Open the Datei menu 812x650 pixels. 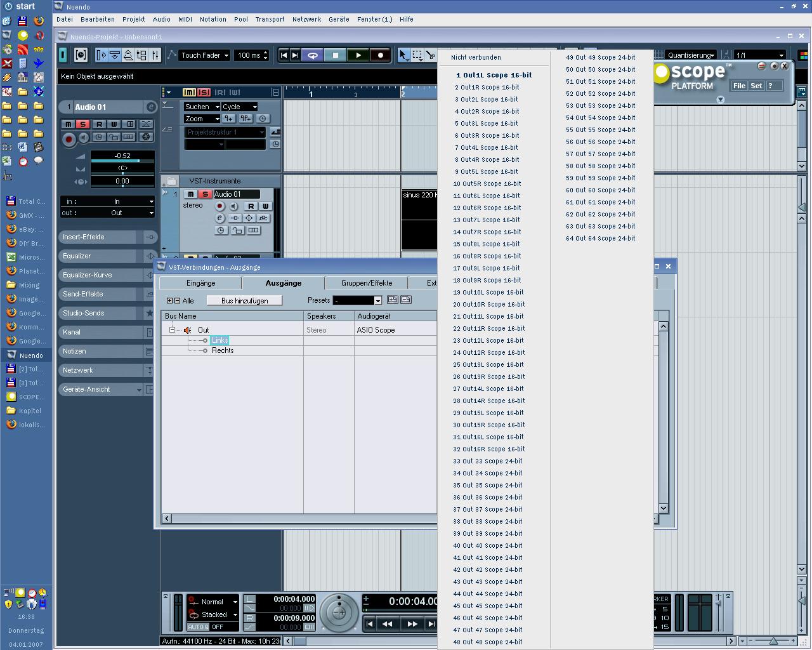pyautogui.click(x=65, y=19)
